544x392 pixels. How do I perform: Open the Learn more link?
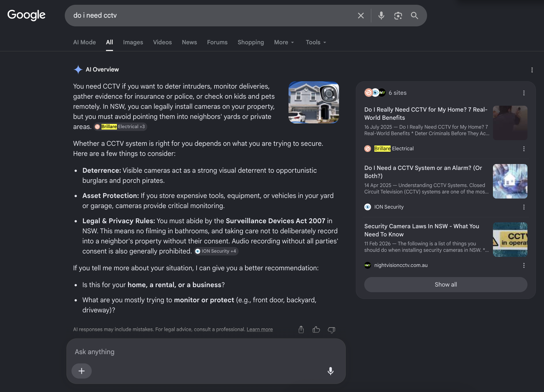260,329
